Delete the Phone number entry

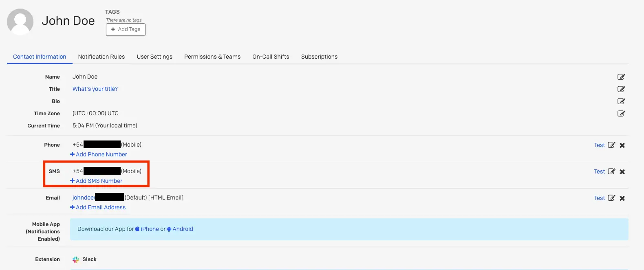622,145
